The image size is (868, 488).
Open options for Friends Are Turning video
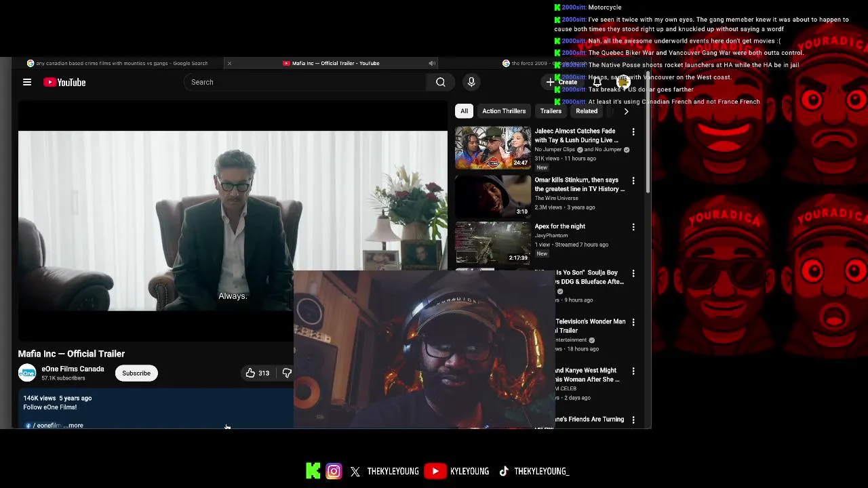(633, 420)
